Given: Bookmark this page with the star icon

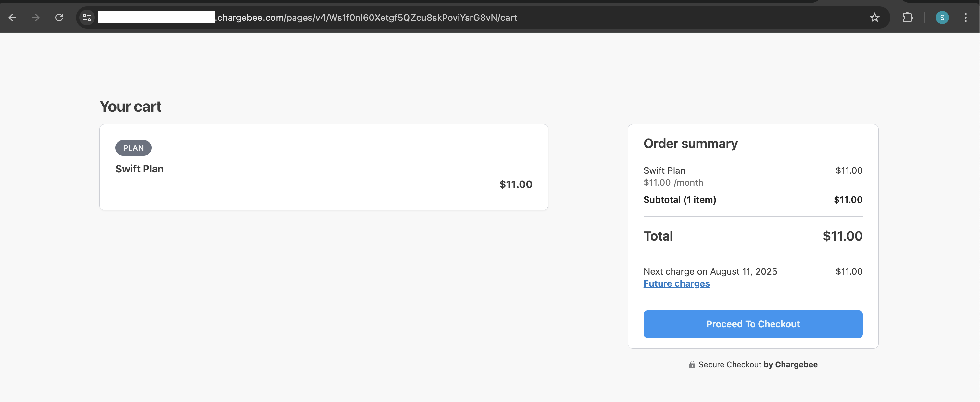Looking at the screenshot, I should [874, 18].
